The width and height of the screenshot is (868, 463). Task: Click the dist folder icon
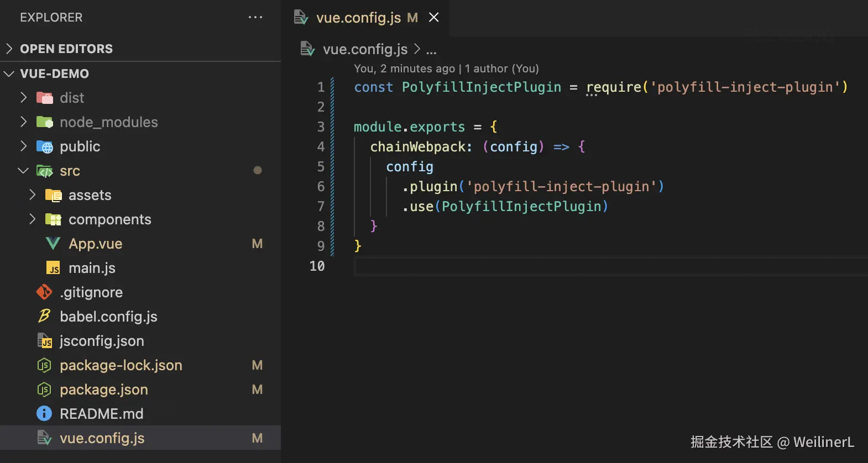pos(45,98)
